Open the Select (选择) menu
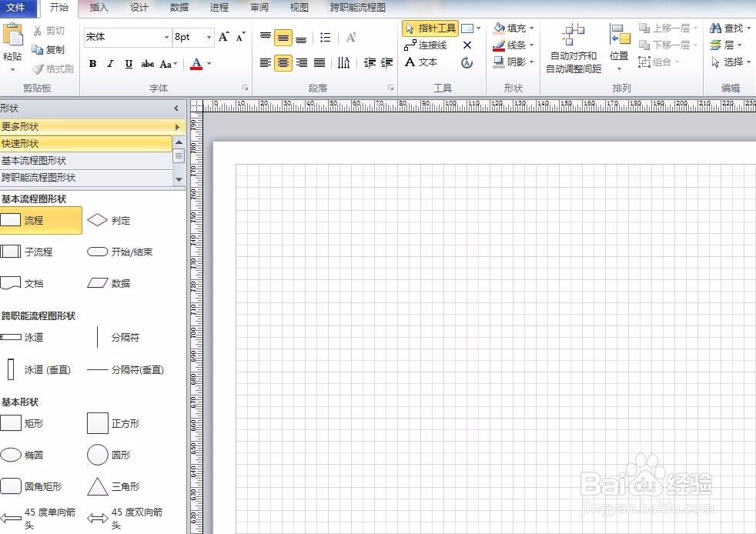This screenshot has height=534, width=756. pos(731,62)
